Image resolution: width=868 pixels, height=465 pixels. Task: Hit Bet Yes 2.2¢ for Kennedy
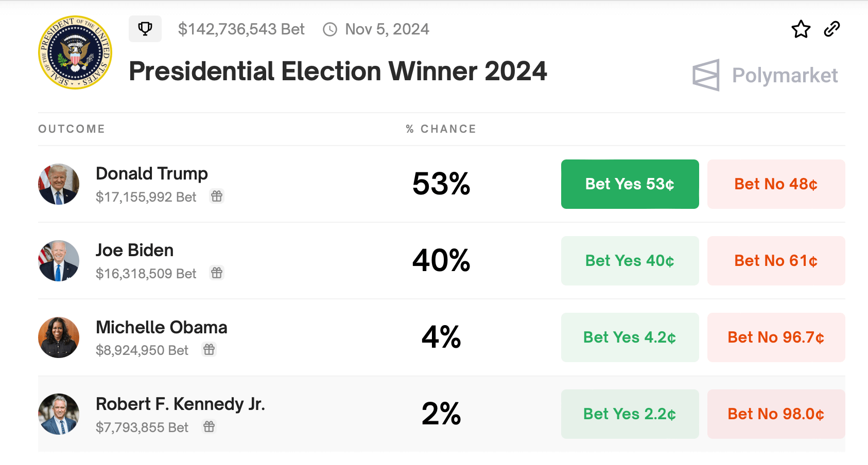630,414
